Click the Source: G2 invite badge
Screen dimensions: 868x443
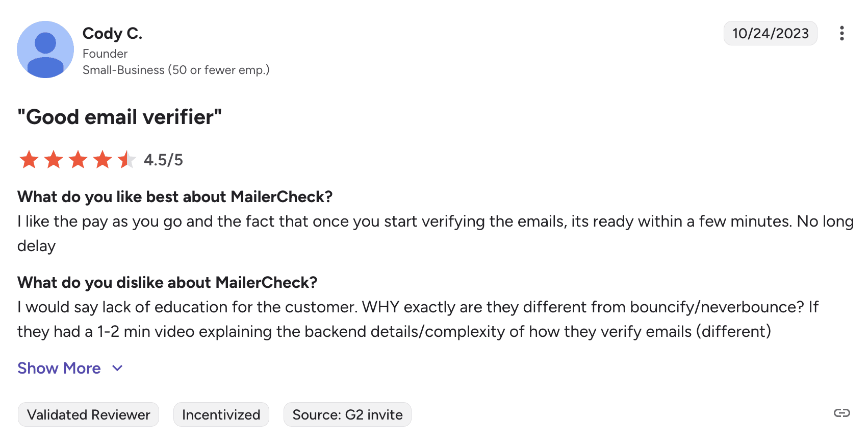[347, 414]
